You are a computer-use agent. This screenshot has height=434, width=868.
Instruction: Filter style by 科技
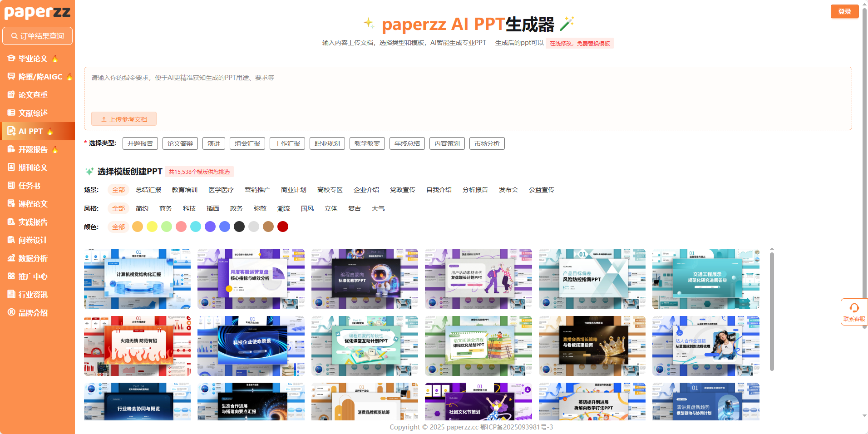tap(189, 208)
